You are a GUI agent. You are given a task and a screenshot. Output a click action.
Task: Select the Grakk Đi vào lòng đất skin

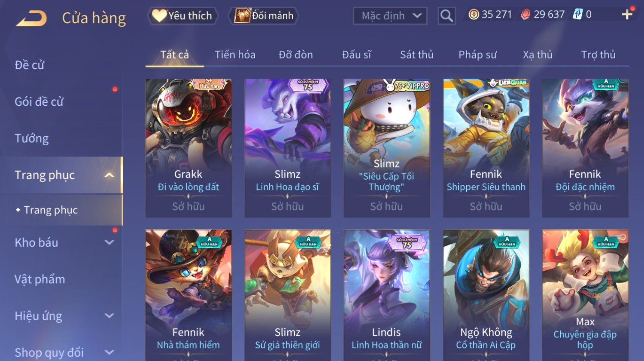coord(188,148)
